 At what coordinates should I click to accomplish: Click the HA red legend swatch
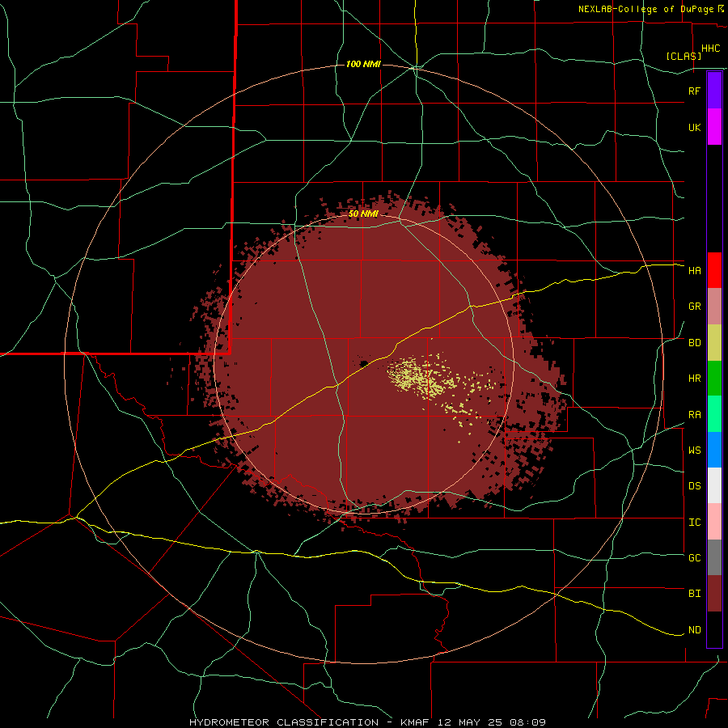tap(714, 270)
